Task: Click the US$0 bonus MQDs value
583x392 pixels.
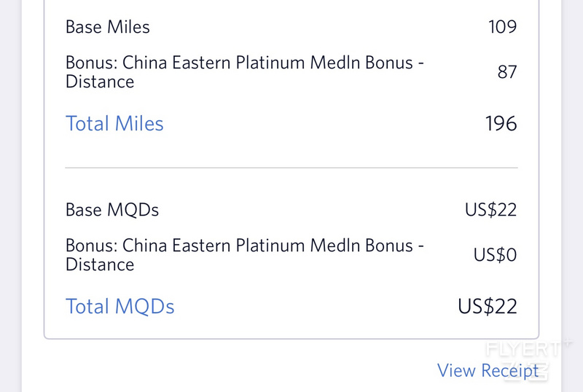Action: [495, 255]
